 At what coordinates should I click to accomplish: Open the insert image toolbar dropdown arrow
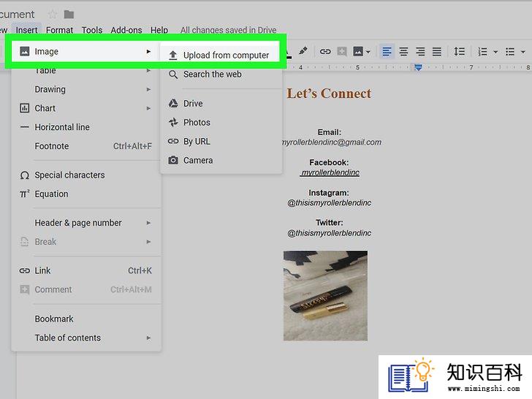click(x=368, y=52)
